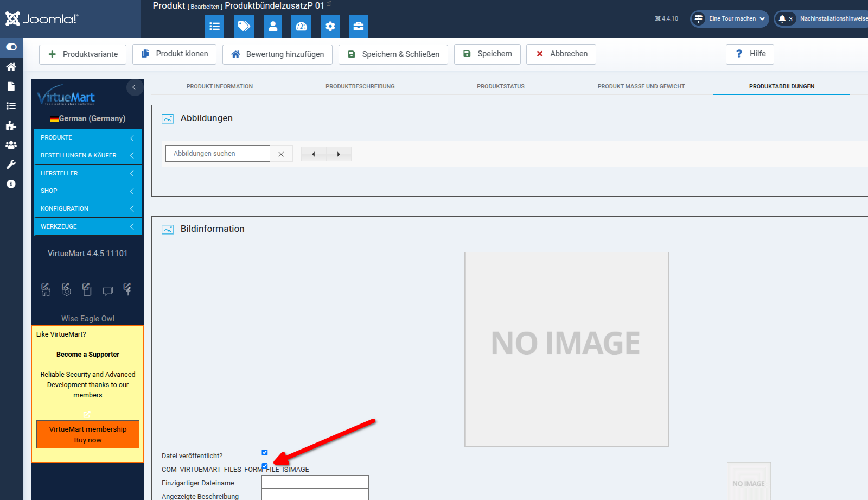Open the Joomla home icon in sidebar
Screen dimensions: 868x500
coord(11,67)
